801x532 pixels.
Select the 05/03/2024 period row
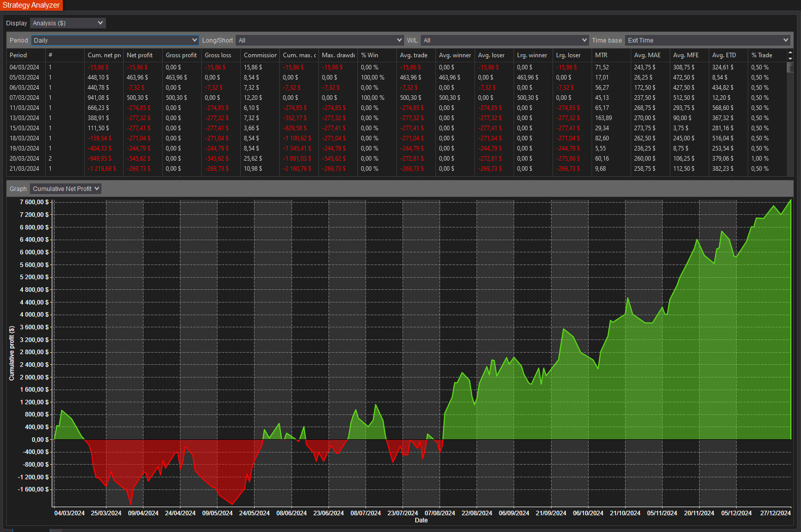click(396, 78)
